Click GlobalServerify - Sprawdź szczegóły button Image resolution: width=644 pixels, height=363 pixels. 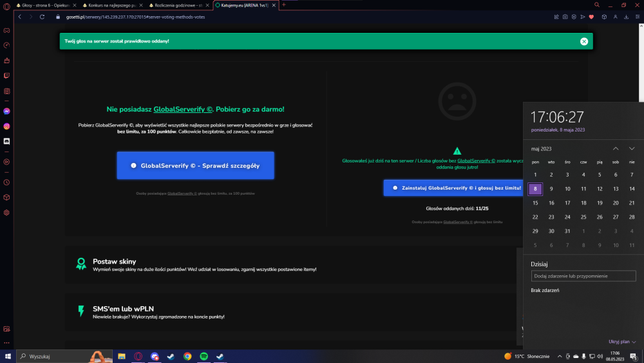pos(196,165)
